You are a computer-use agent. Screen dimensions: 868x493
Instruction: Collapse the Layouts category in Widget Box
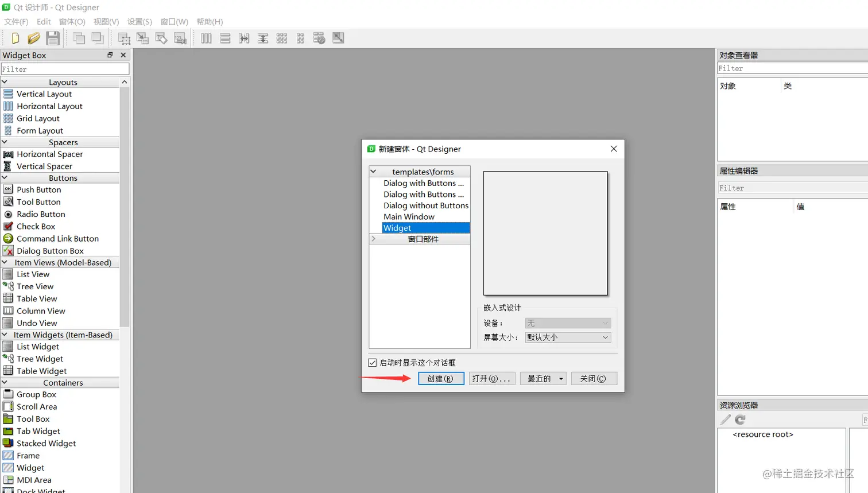6,81
